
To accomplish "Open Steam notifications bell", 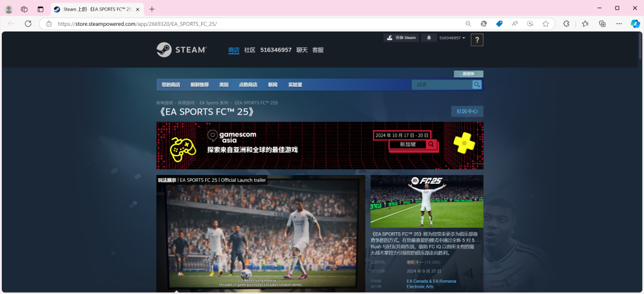I will coord(429,38).
